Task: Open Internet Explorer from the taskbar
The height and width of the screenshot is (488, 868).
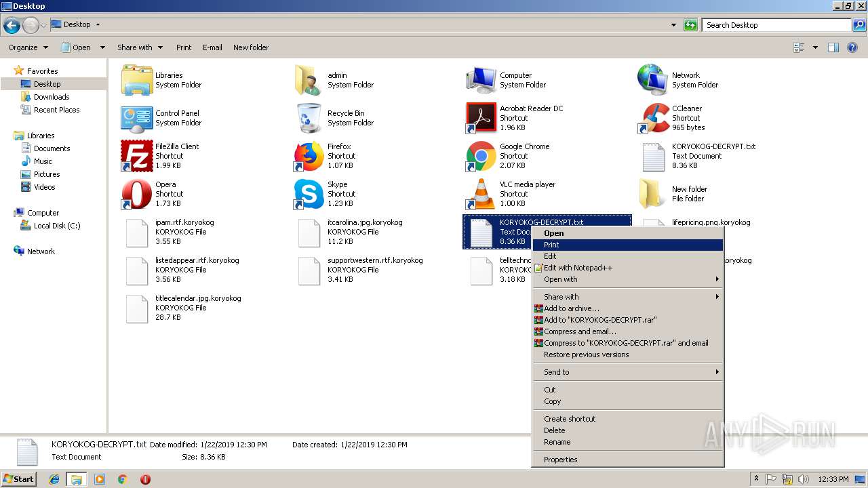Action: (54, 479)
